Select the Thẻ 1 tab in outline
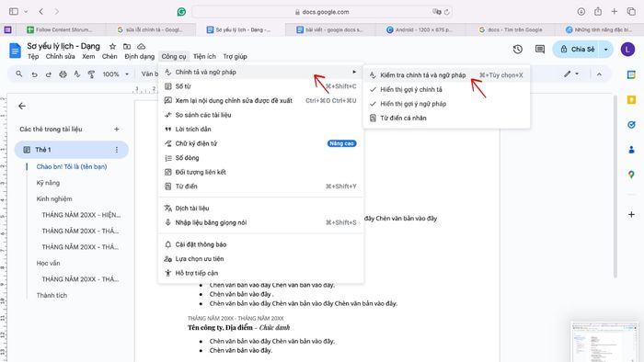644x362 pixels. tap(72, 150)
